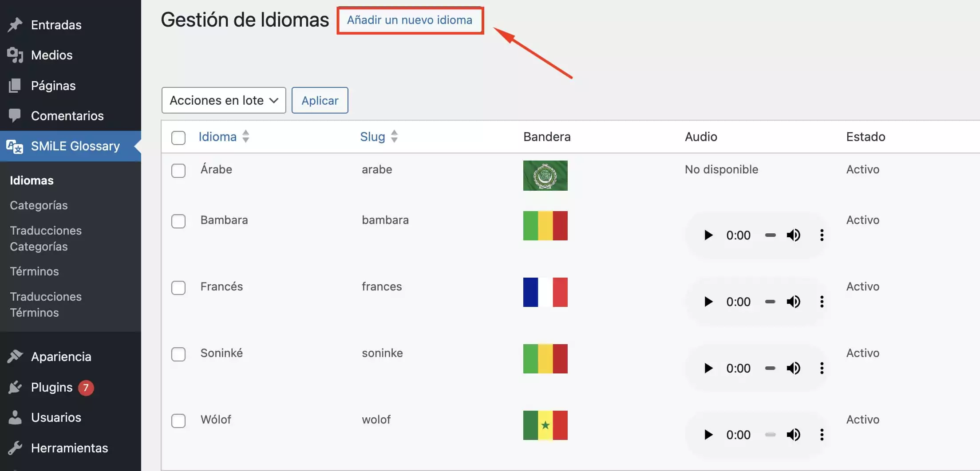Click the Plugins plug icon in sidebar
Viewport: 980px width, 471px height.
pos(15,387)
